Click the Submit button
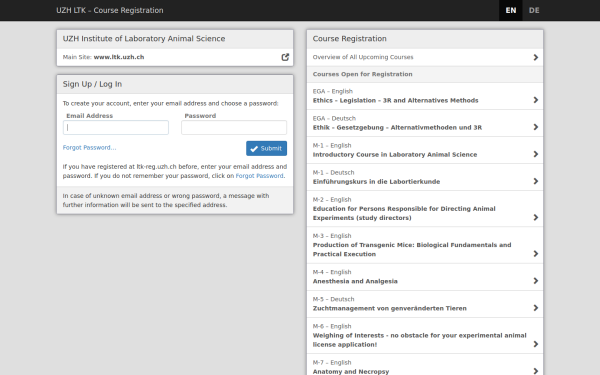 pyautogui.click(x=266, y=148)
